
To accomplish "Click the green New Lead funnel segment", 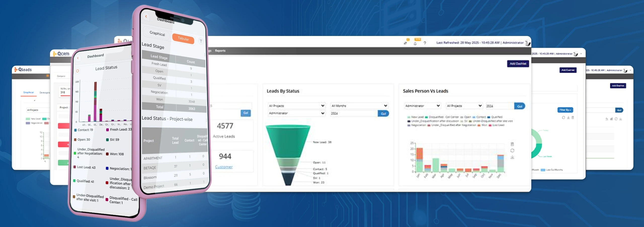I will tap(288, 142).
